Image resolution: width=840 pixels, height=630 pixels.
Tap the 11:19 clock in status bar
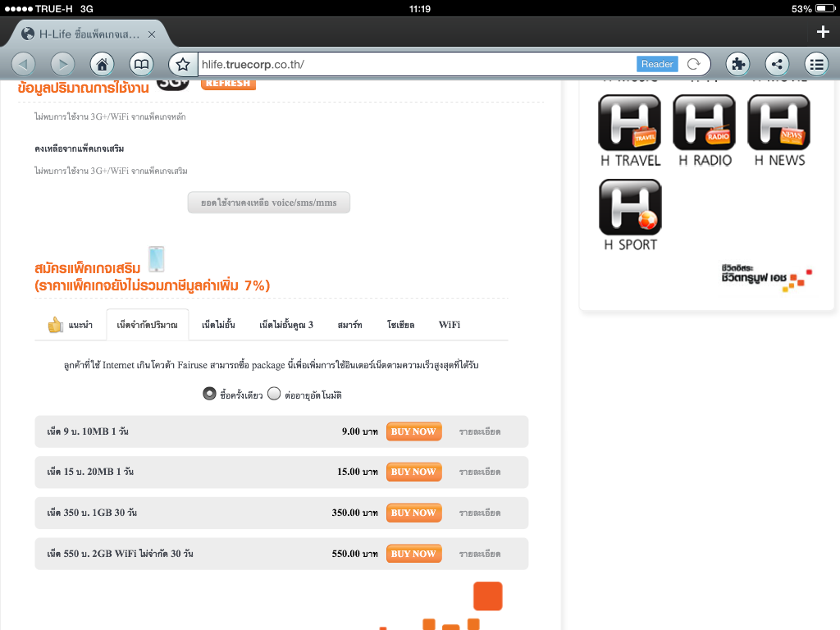[x=419, y=8]
